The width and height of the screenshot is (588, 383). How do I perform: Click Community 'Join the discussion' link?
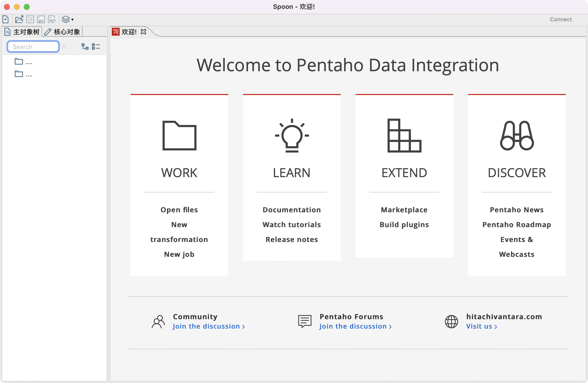(x=209, y=326)
